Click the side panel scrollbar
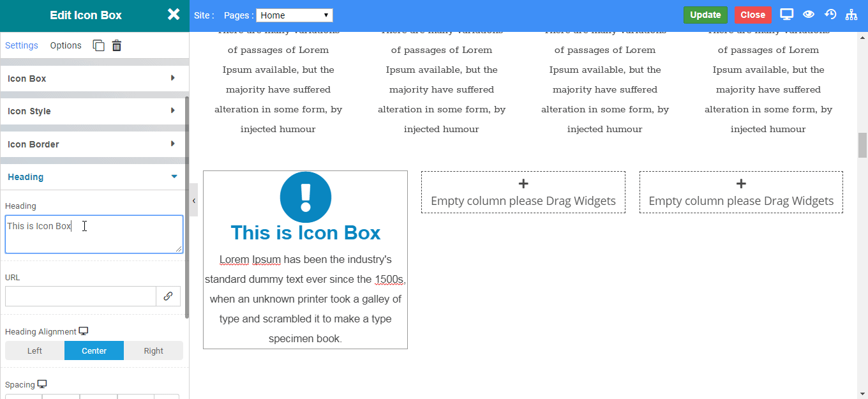 pyautogui.click(x=187, y=207)
